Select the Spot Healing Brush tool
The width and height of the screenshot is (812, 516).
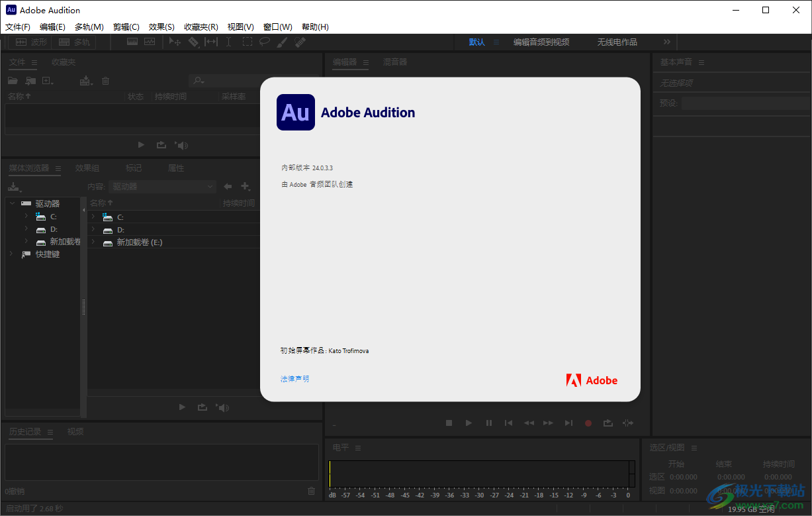pos(299,41)
